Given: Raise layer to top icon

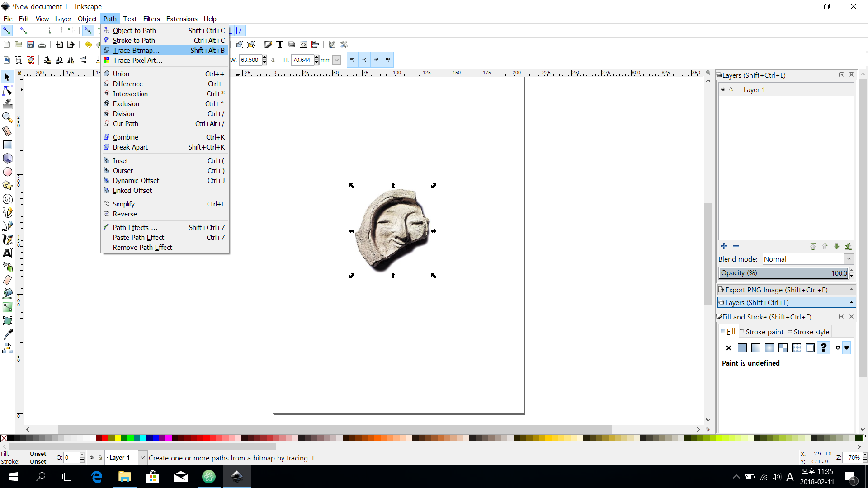Looking at the screenshot, I should pyautogui.click(x=813, y=246).
